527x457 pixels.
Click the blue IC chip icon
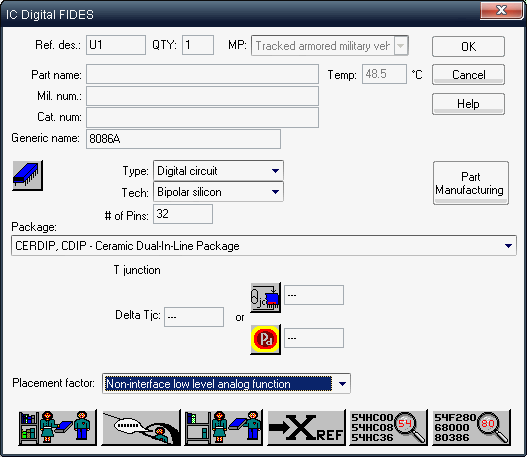coord(28,175)
